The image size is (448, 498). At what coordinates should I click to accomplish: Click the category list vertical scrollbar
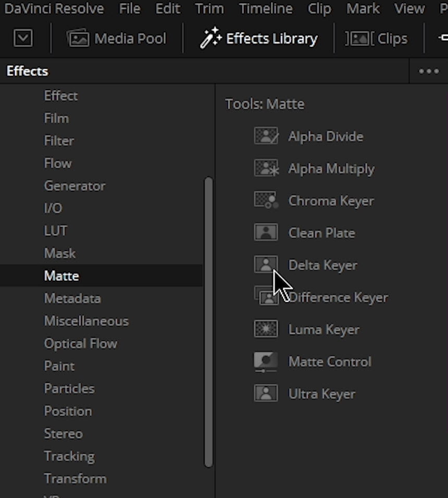tap(208, 322)
